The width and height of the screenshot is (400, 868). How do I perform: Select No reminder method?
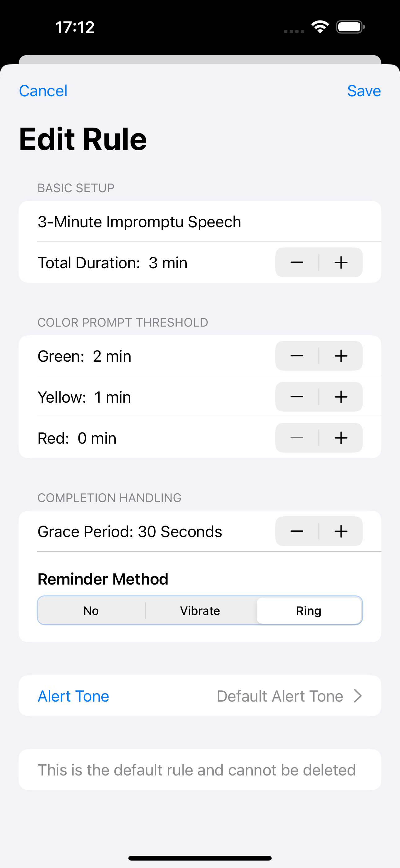click(91, 610)
